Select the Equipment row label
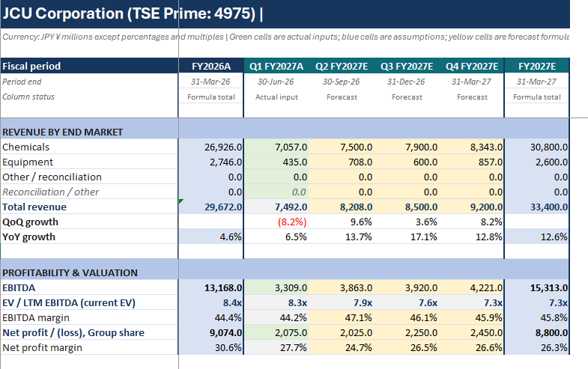The width and height of the screenshot is (588, 369). tap(89, 162)
